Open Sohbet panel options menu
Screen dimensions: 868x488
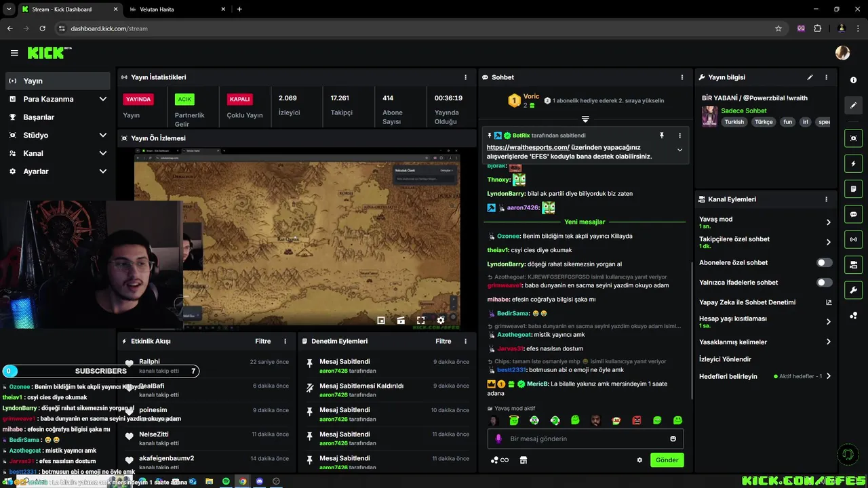click(x=682, y=77)
